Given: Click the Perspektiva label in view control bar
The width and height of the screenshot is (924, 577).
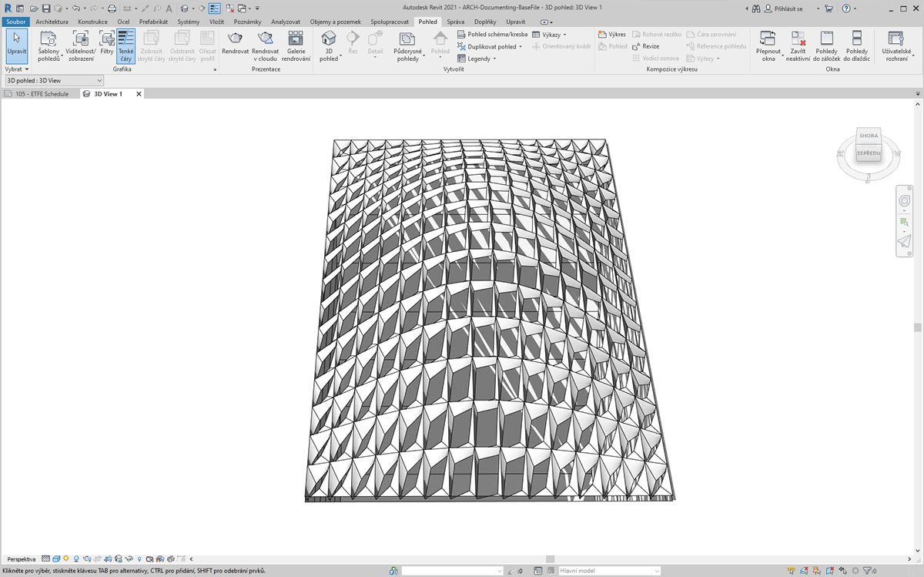Looking at the screenshot, I should click(22, 559).
